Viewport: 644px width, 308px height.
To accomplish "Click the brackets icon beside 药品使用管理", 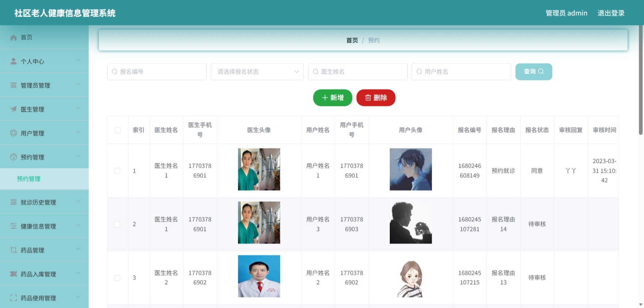I will (14, 298).
